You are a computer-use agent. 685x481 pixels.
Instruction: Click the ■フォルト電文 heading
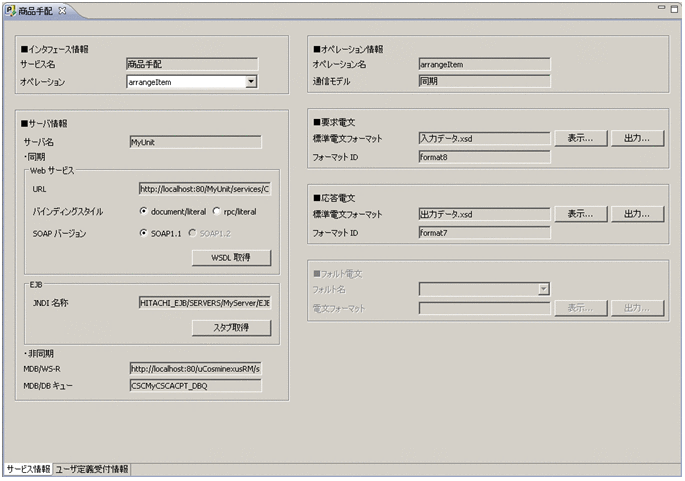pyautogui.click(x=338, y=274)
